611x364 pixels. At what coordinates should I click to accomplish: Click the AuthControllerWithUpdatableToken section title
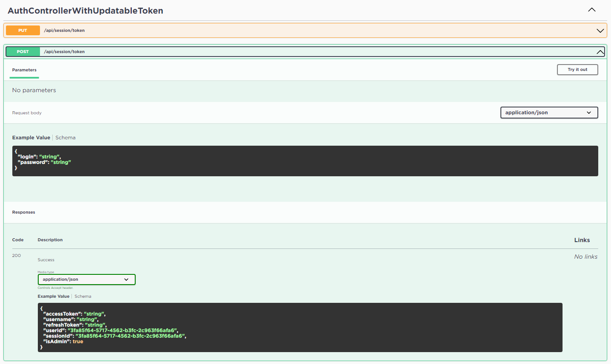point(85,11)
